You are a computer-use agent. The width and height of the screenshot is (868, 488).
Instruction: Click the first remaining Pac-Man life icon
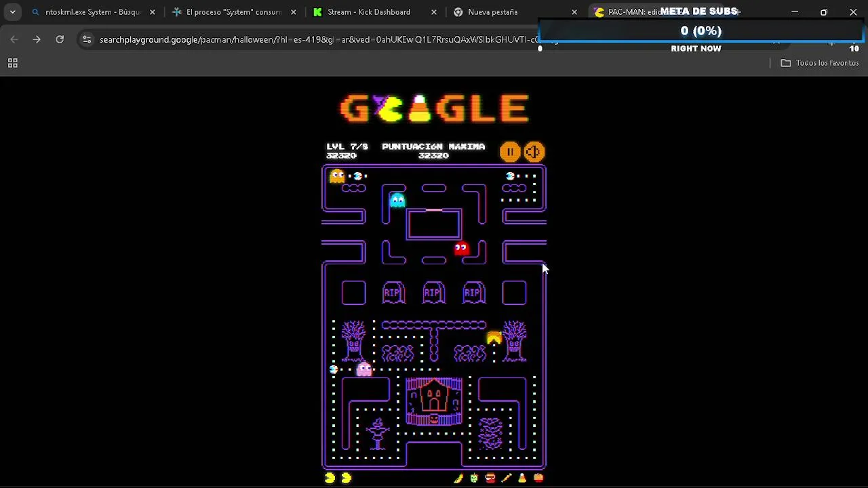click(330, 479)
